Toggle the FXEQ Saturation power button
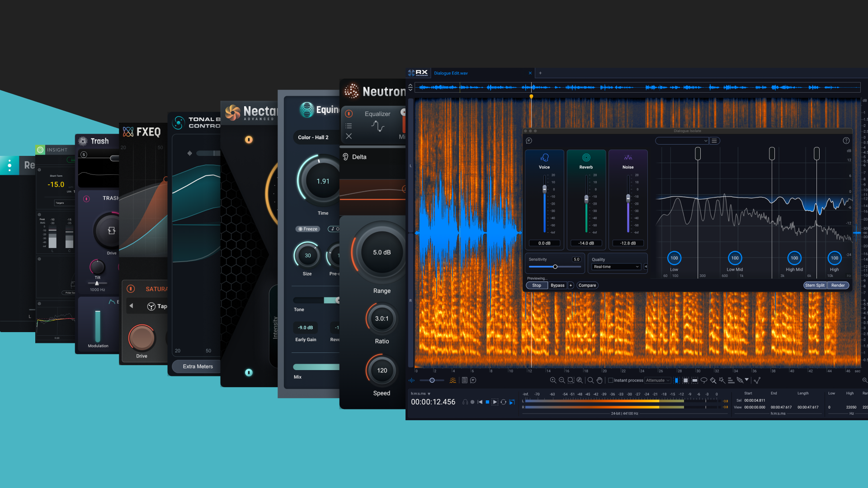This screenshot has width=868, height=488. click(131, 289)
